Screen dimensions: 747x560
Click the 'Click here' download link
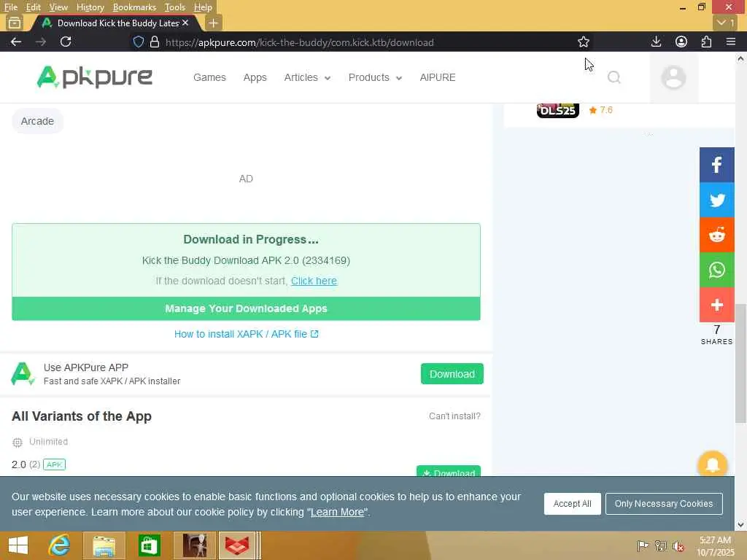pyautogui.click(x=314, y=281)
